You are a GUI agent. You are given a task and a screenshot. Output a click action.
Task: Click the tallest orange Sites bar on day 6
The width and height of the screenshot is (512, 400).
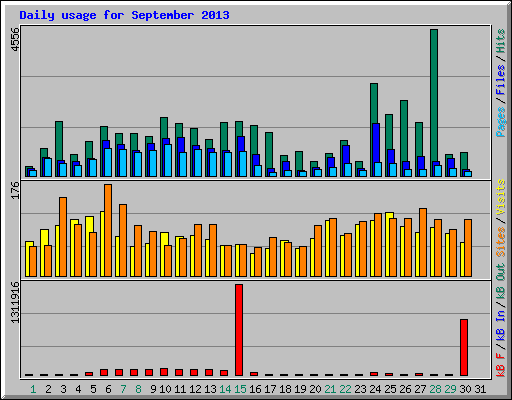tap(108, 230)
